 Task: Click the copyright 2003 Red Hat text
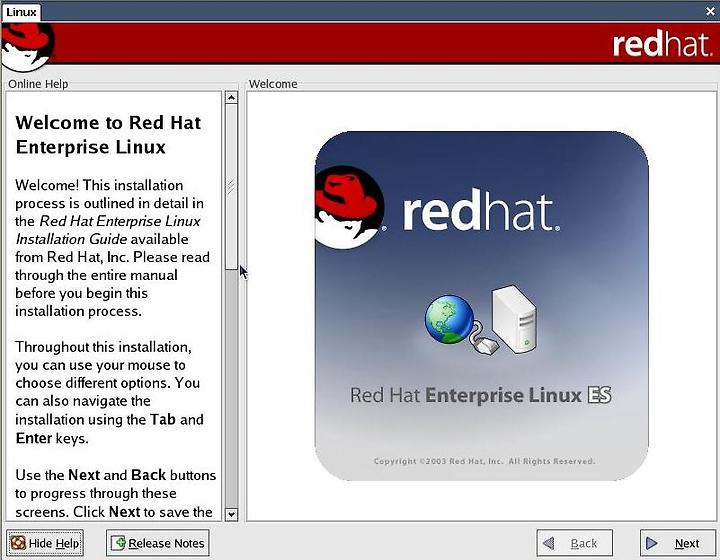484,461
